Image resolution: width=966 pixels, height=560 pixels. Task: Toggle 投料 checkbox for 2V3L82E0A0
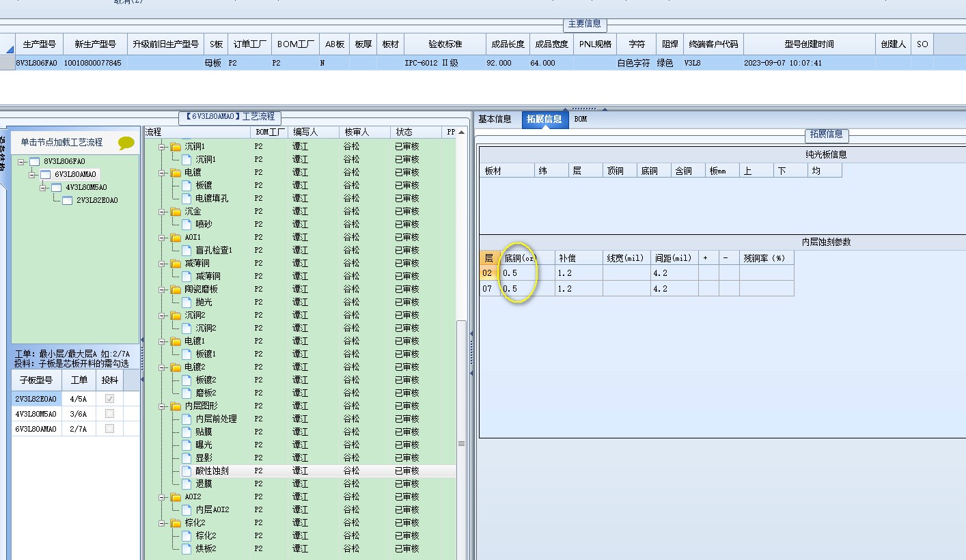point(109,399)
